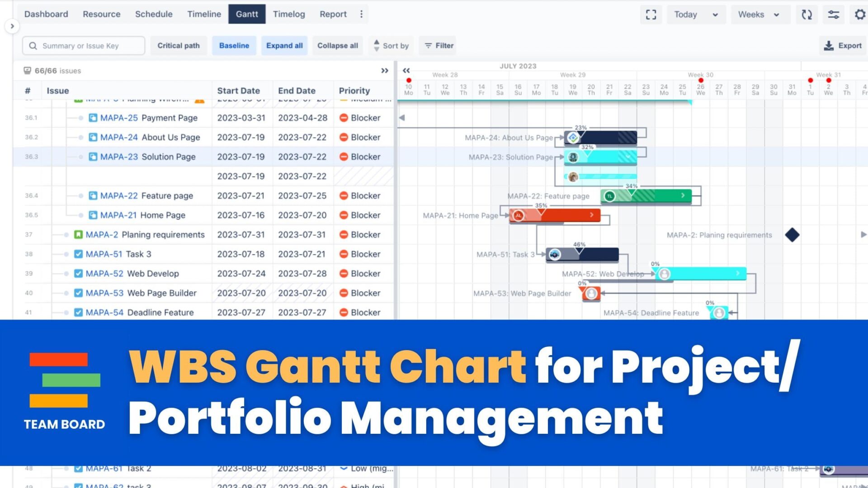Open the Report tab

(x=331, y=13)
